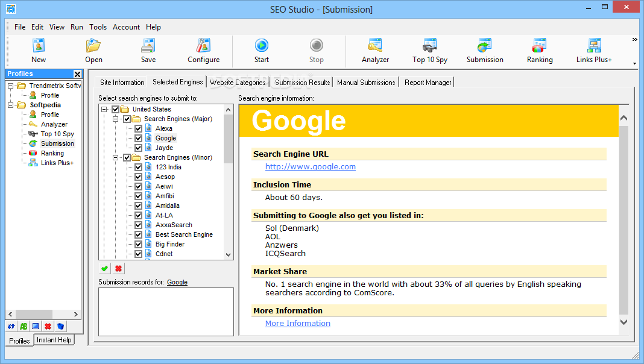The width and height of the screenshot is (644, 364).
Task: Open the More Information link
Action: 298,324
